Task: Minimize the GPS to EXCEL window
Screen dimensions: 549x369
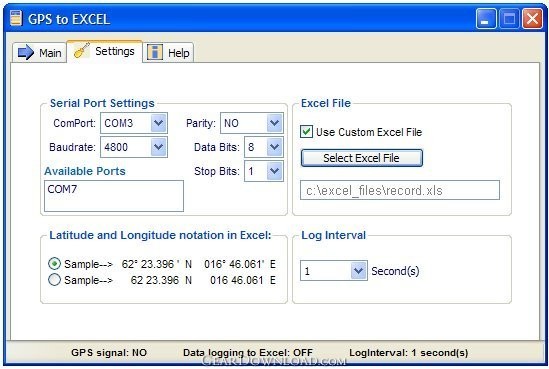Action: [x=486, y=19]
